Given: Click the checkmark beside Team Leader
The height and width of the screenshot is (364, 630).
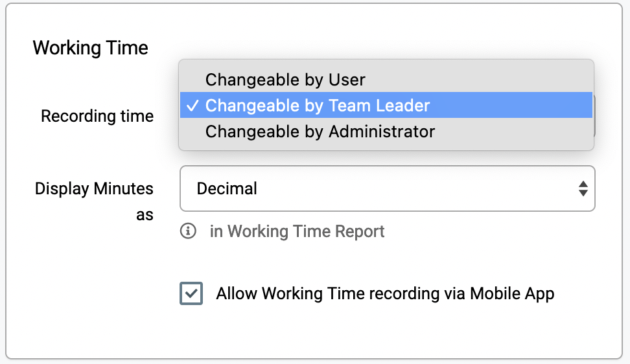Looking at the screenshot, I should coord(193,106).
